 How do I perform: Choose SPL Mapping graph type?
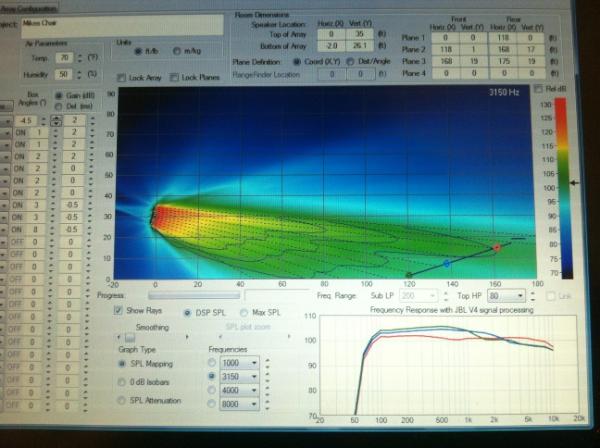122,364
